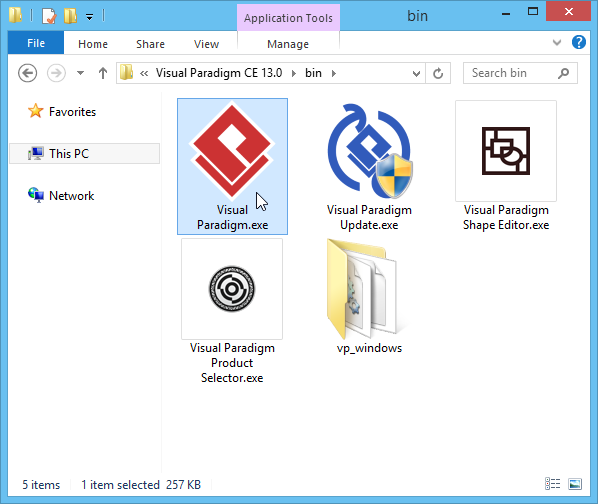The image size is (598, 504).
Task: Open the recent locations dropdown arrow
Action: pos(80,73)
